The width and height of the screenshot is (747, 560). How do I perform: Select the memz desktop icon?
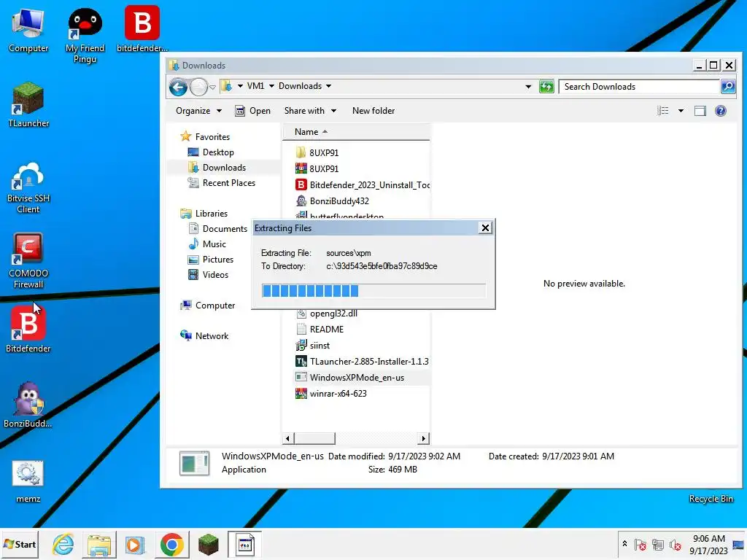pos(28,482)
